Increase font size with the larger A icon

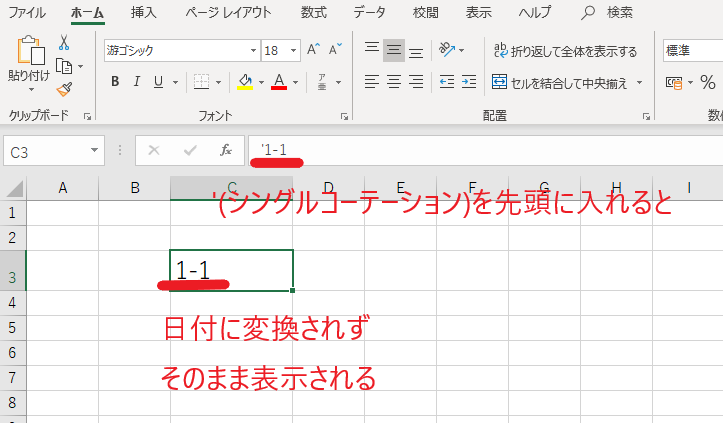click(314, 49)
